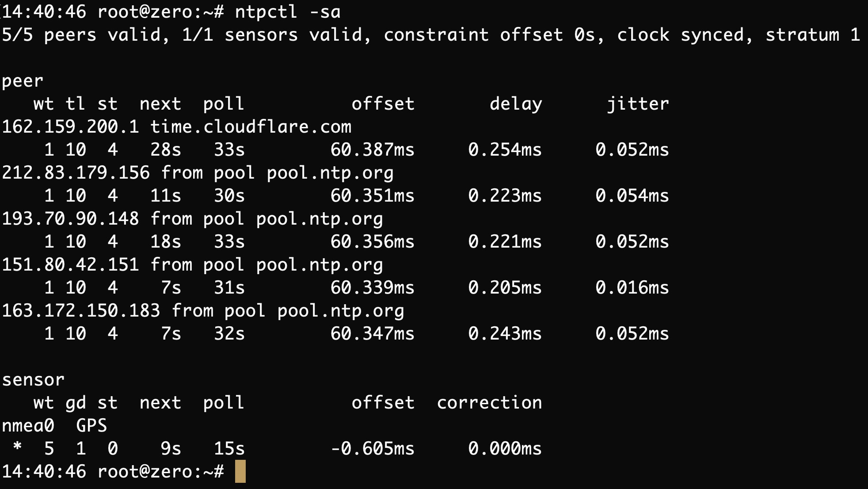868x489 pixels.
Task: Click the 'correction' column header in sensor table
Action: tap(489, 403)
